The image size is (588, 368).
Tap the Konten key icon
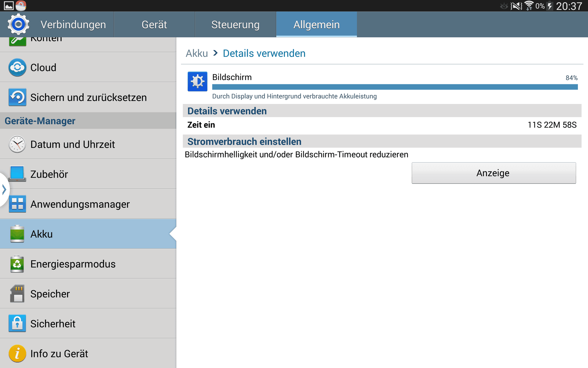(17, 41)
